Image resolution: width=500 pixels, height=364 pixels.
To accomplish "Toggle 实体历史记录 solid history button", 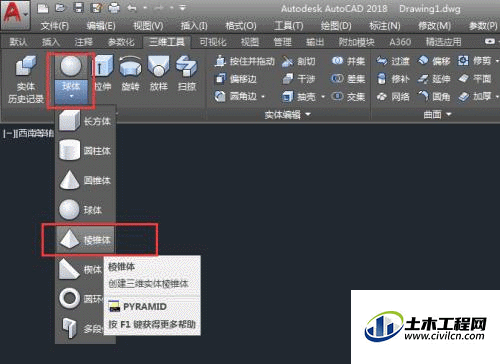I will pyautogui.click(x=26, y=79).
